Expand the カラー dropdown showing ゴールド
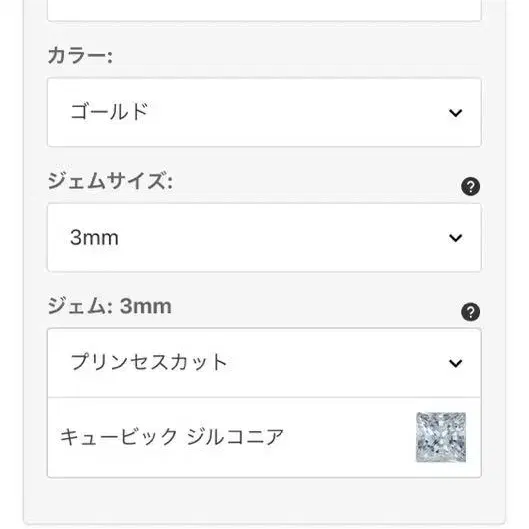Screen dimensions: 529x529 pos(264,113)
